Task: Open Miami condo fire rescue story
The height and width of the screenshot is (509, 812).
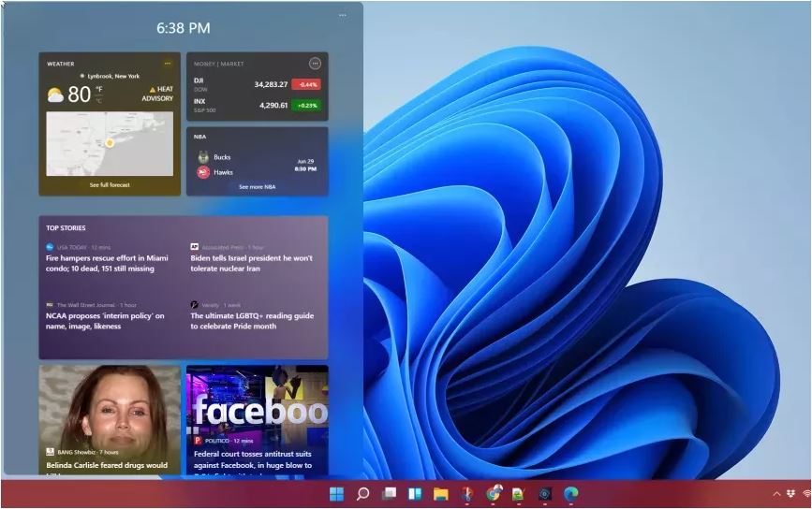Action: tap(107, 263)
